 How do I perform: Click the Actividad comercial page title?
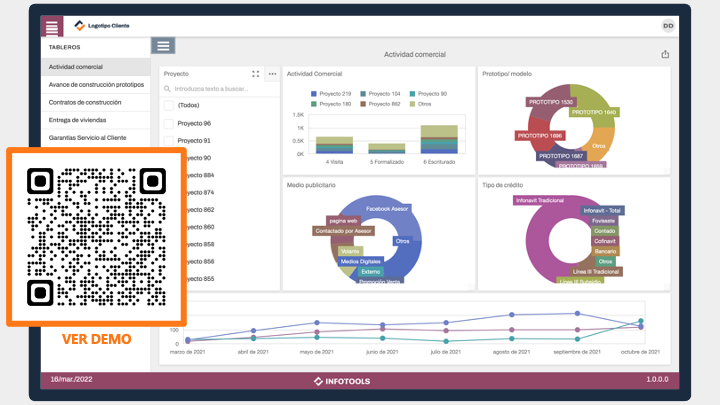tap(415, 54)
